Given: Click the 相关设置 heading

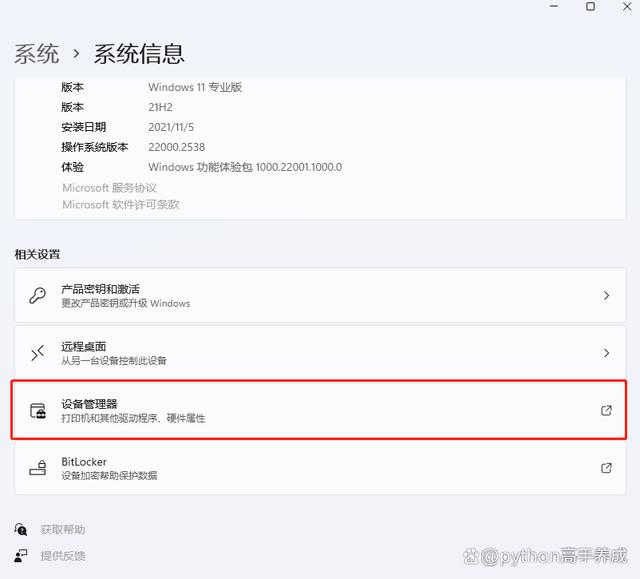Looking at the screenshot, I should click(37, 255).
